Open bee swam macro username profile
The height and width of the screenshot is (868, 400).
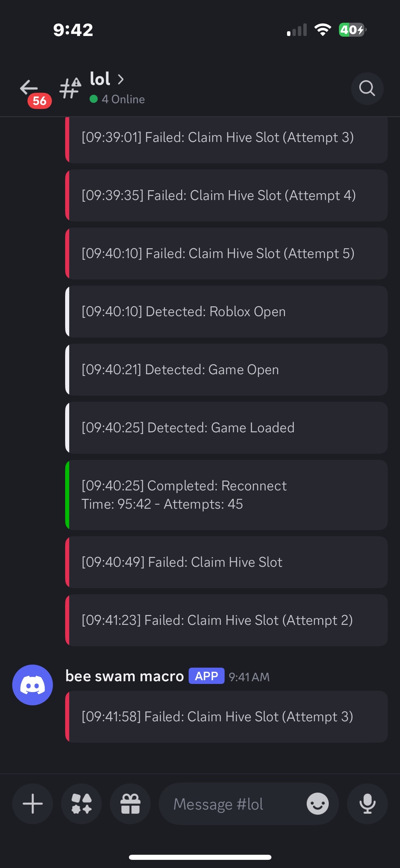125,676
